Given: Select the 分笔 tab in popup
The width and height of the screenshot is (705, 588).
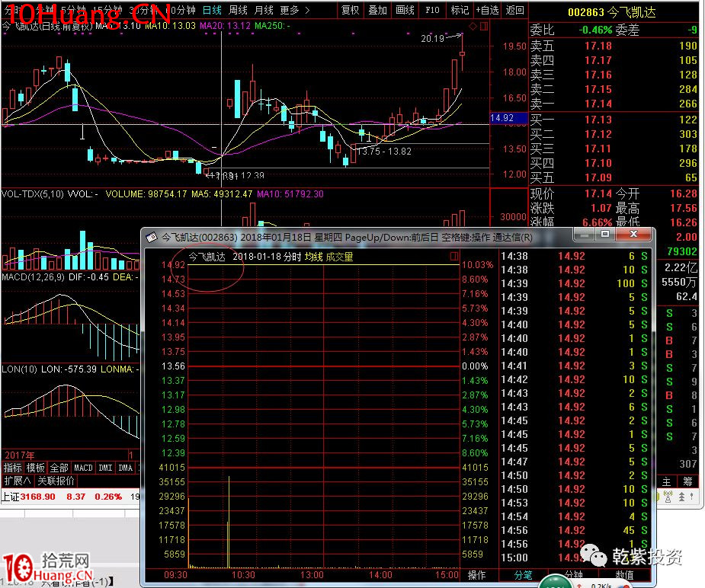Looking at the screenshot, I should pos(524,575).
